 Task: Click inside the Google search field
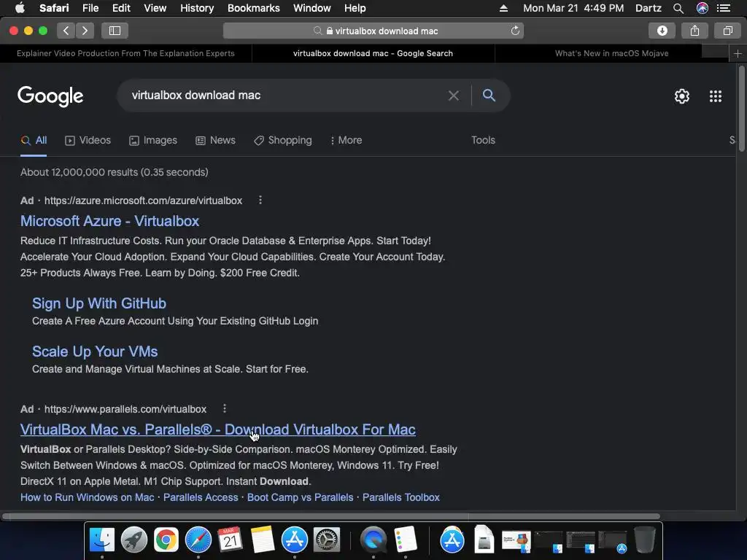pos(286,96)
